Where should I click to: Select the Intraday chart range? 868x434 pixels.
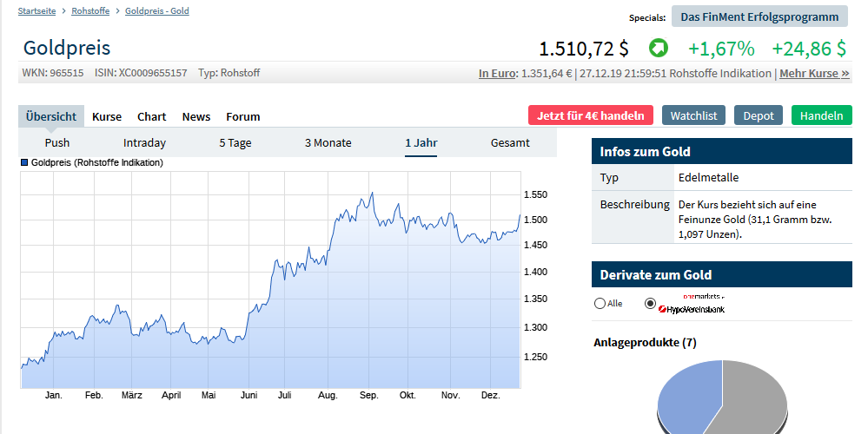tap(144, 142)
